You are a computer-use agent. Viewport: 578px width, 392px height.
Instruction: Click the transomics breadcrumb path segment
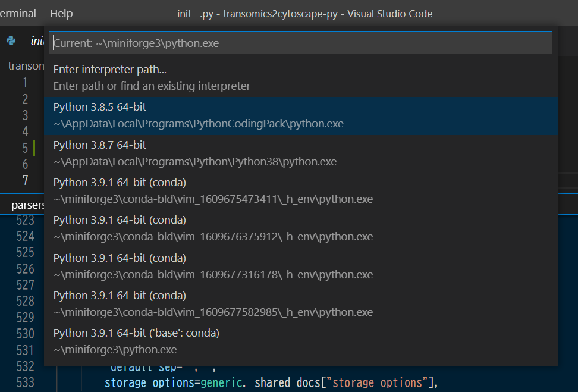point(26,66)
